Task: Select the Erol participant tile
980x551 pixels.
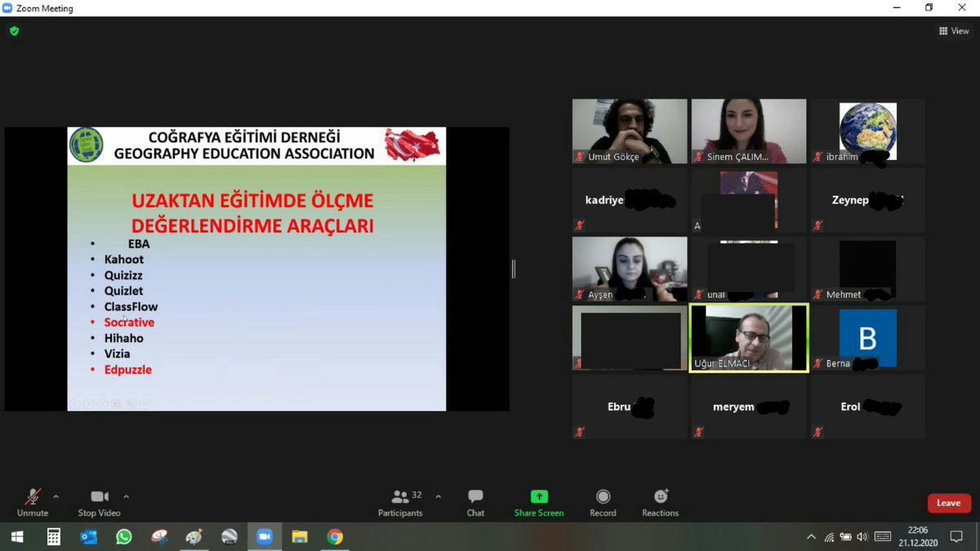Action: (868, 407)
